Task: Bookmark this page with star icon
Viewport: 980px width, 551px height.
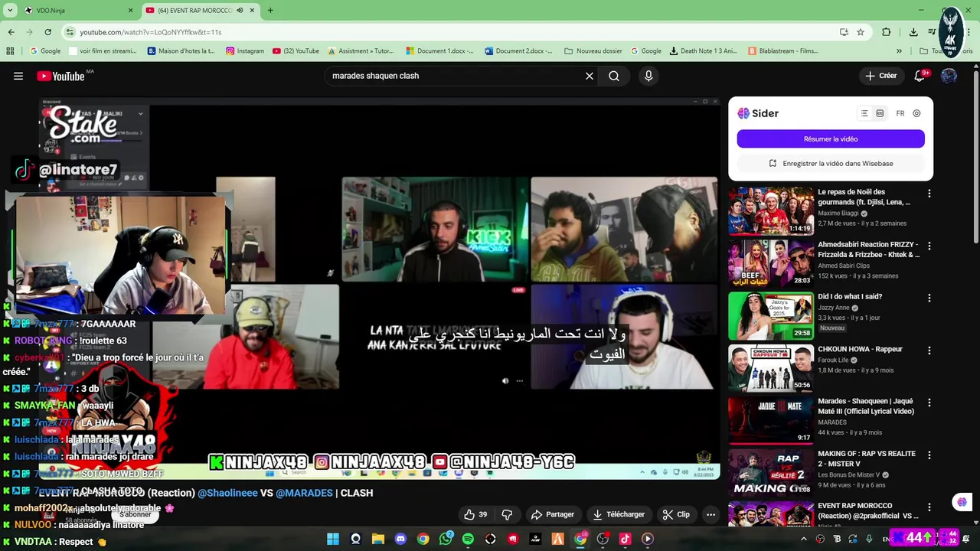Action: tap(861, 32)
